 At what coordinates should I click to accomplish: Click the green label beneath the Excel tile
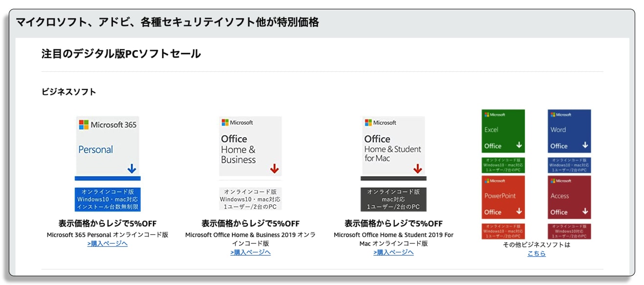[503, 165]
